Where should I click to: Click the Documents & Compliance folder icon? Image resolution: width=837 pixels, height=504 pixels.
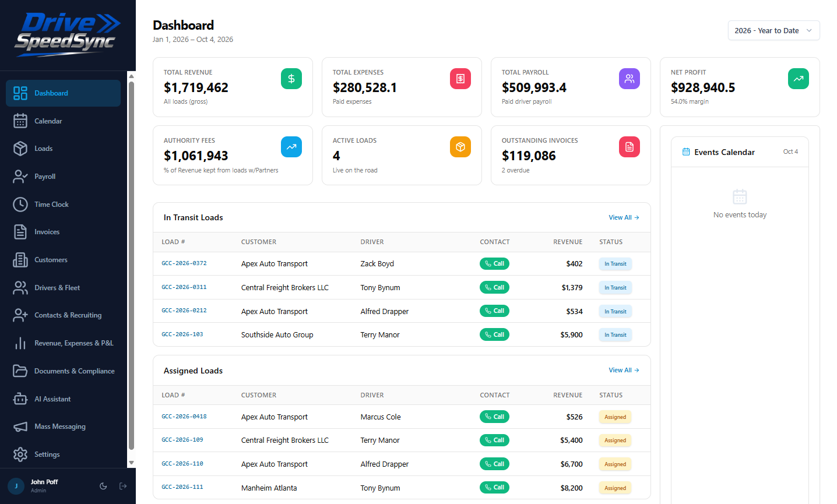coord(20,371)
